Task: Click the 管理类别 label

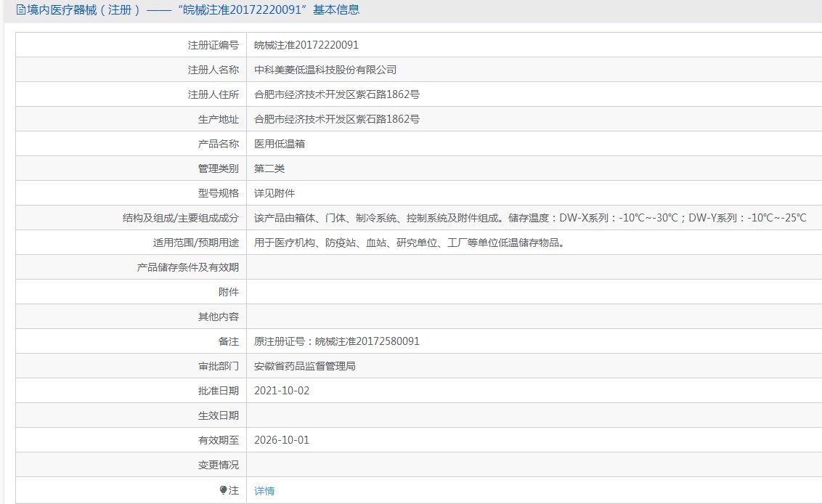Action: coord(219,168)
